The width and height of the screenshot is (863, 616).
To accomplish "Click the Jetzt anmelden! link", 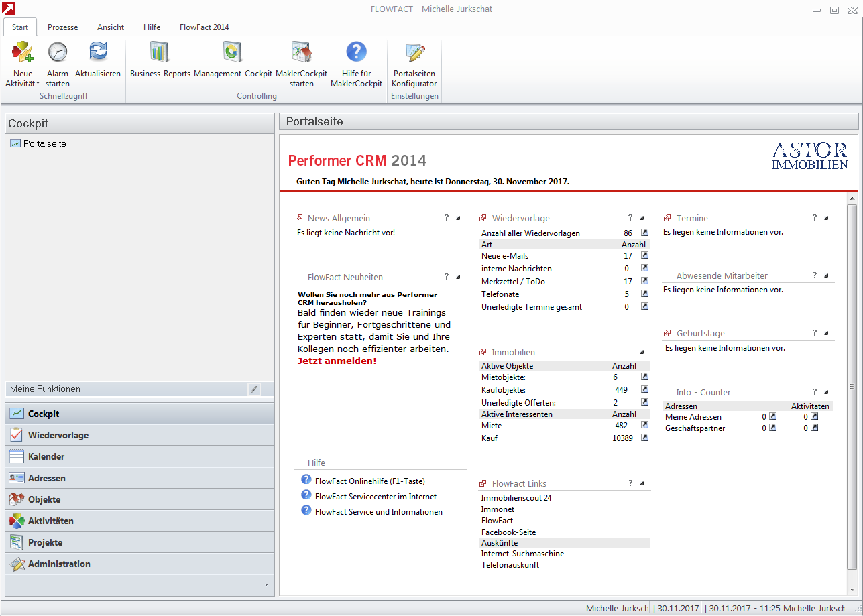I will tap(337, 361).
